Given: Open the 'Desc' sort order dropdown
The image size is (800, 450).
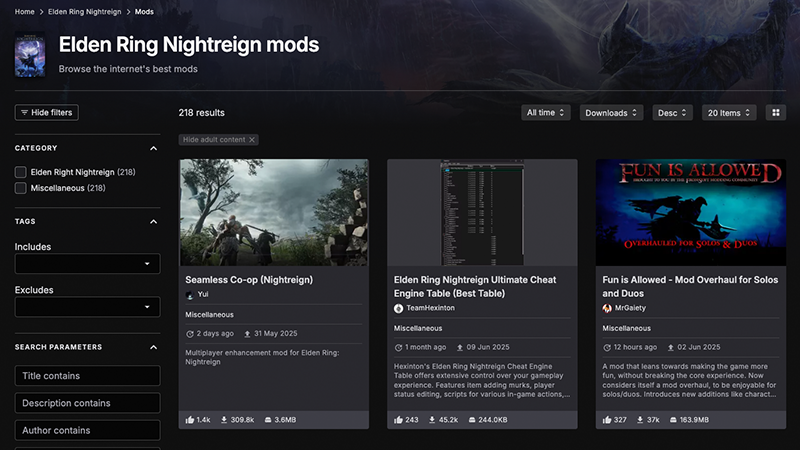Looking at the screenshot, I should coord(672,113).
